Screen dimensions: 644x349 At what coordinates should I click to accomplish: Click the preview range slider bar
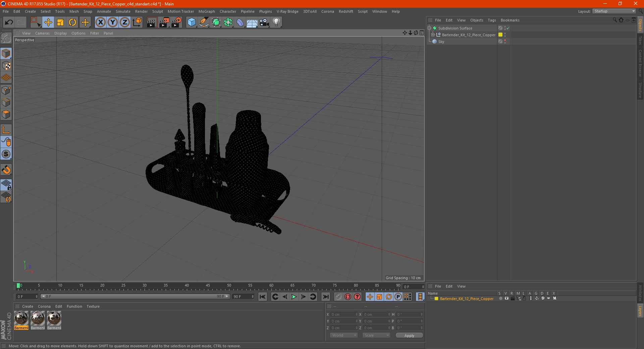[135, 296]
